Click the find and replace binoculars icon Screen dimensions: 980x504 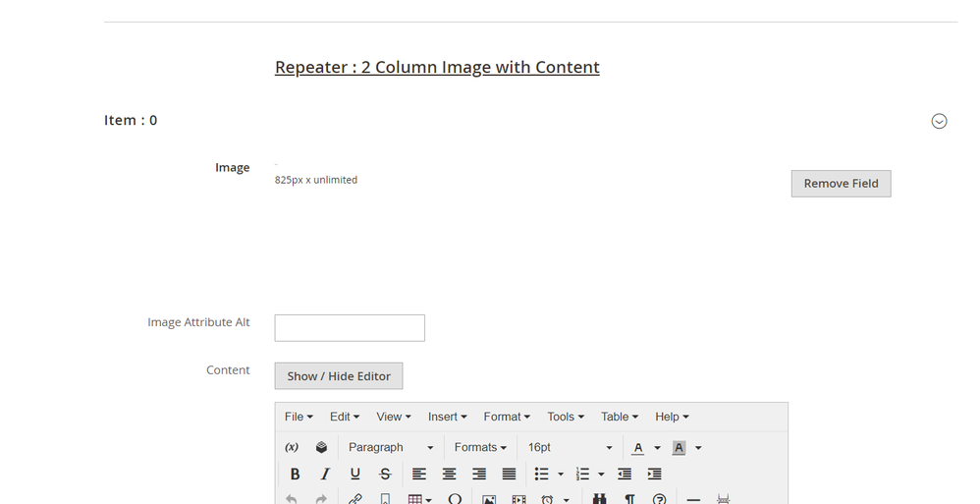599,499
